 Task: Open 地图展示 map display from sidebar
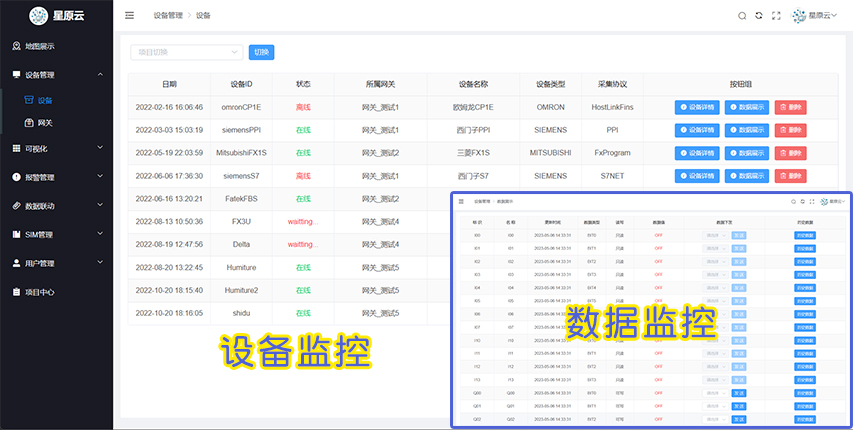coord(40,46)
